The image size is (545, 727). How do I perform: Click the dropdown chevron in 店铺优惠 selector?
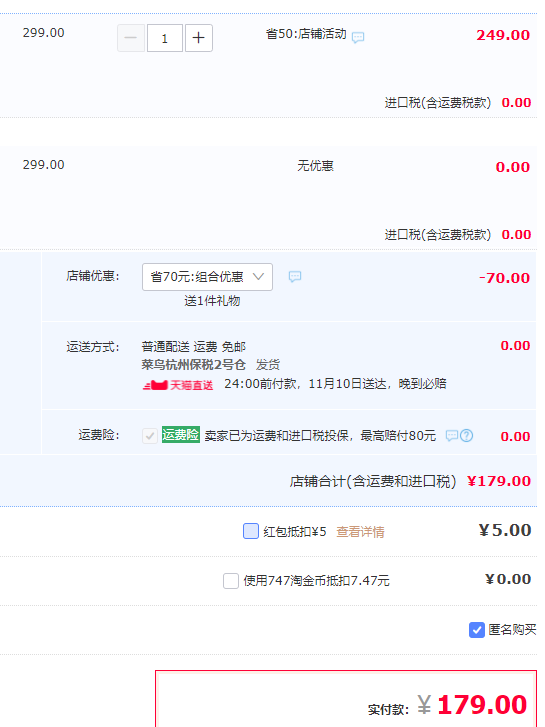(258, 277)
